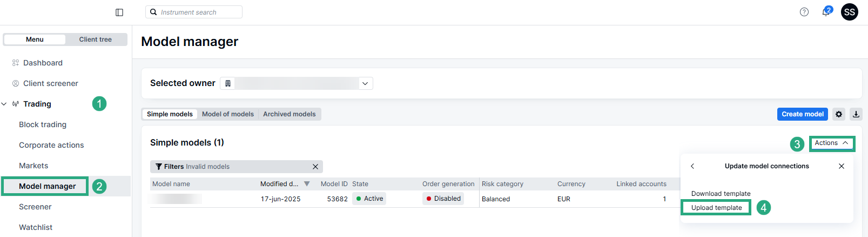The height and width of the screenshot is (237, 868).
Task: Remove the Invalid models filter
Action: click(315, 167)
